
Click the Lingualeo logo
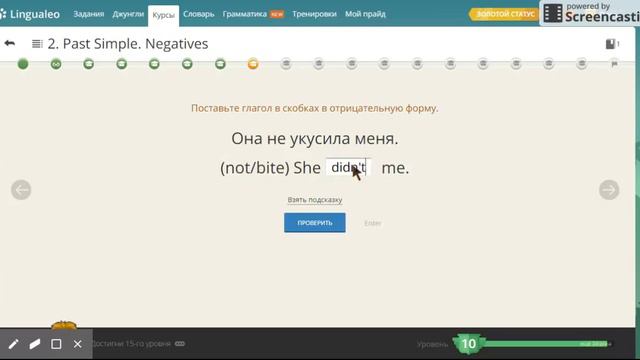pyautogui.click(x=30, y=14)
